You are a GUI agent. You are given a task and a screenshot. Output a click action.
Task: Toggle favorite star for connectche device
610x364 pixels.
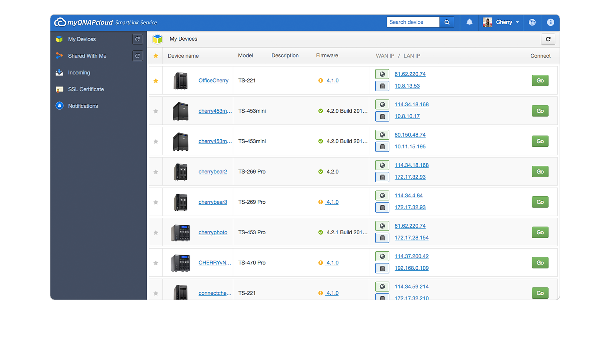[x=156, y=293]
